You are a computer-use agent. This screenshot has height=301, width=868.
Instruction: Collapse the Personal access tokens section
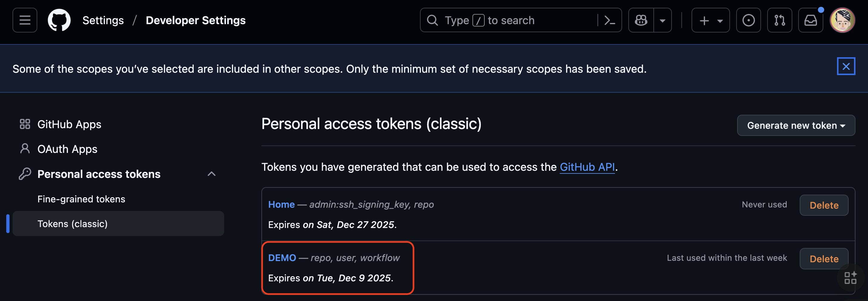211,174
